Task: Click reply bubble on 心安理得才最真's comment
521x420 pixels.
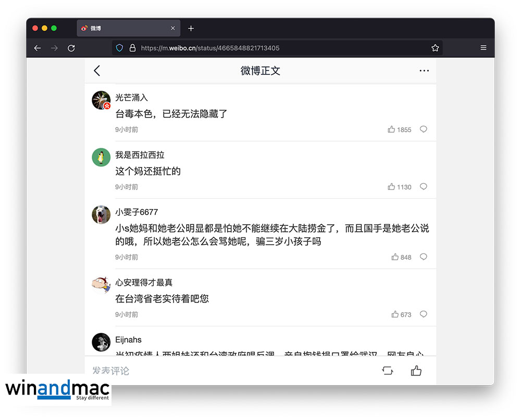Action: [424, 314]
